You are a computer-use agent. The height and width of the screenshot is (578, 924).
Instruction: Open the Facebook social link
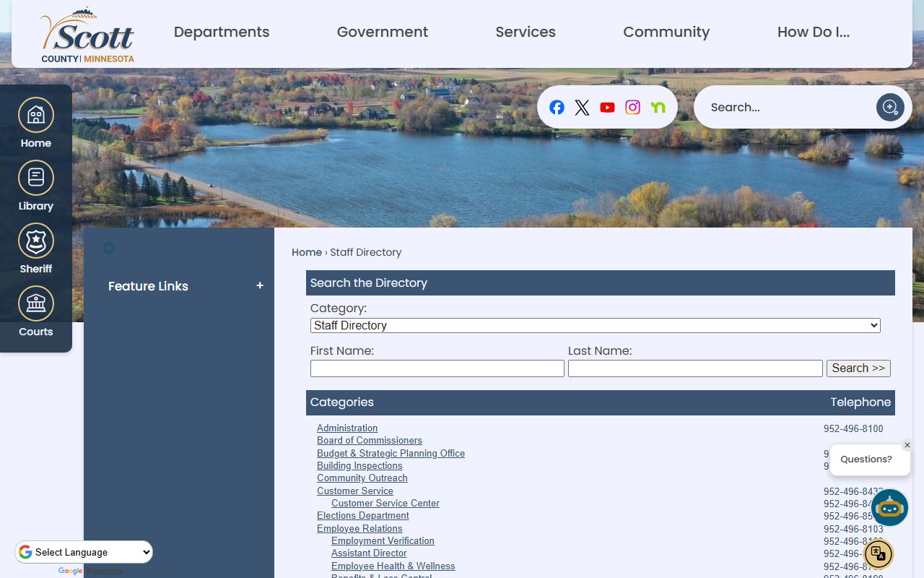[557, 108]
